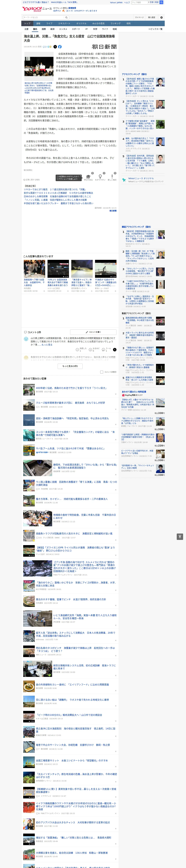The height and width of the screenshot is (868, 186).
Task: Open the みんなの意見 tab
Action: coord(98,24)
